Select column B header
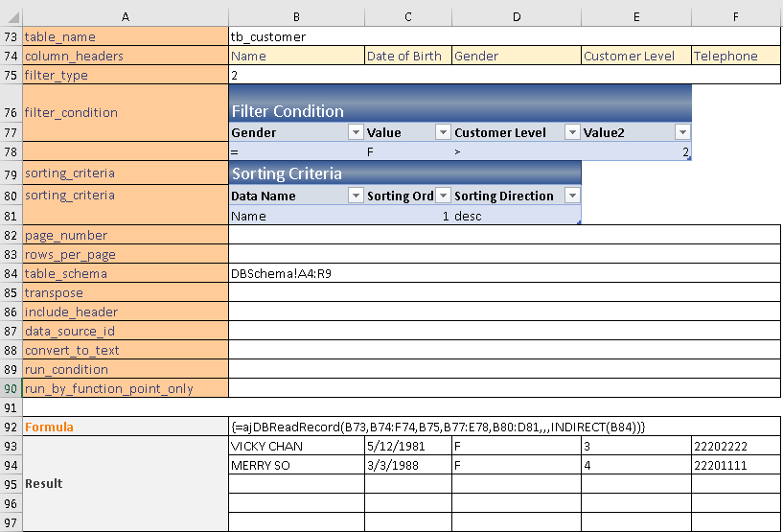This screenshot has width=783, height=532. pyautogui.click(x=296, y=16)
